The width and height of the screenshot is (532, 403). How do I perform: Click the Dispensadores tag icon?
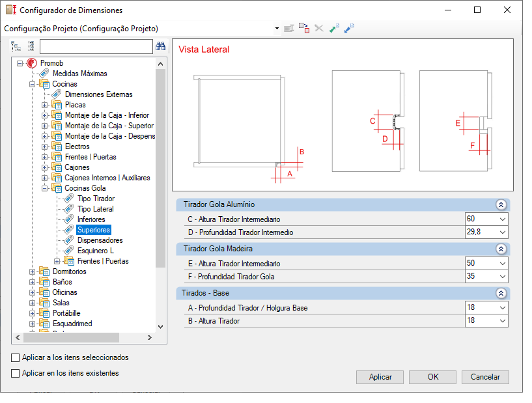(x=69, y=240)
